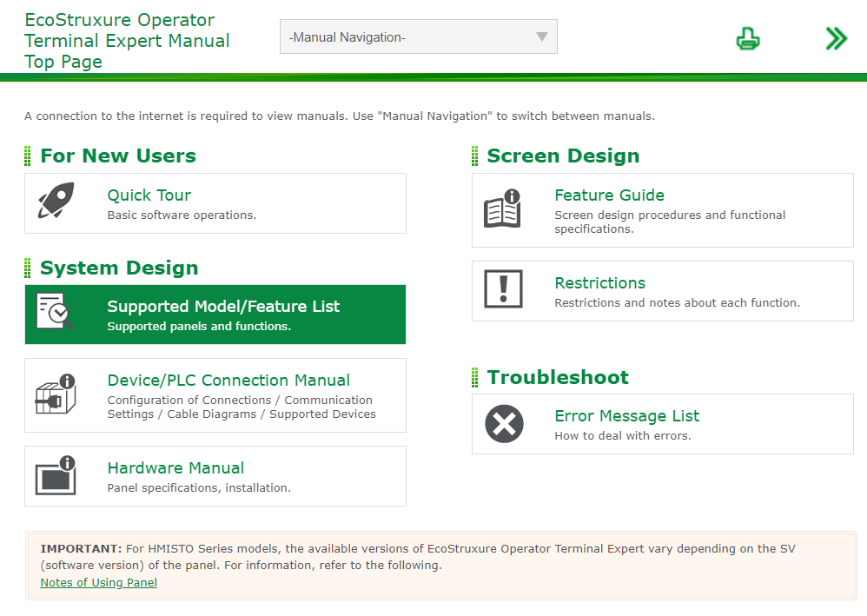Screen dimensions: 867x616
Task: Open the Device/PLC Connection Manual link
Action: pyautogui.click(x=228, y=381)
